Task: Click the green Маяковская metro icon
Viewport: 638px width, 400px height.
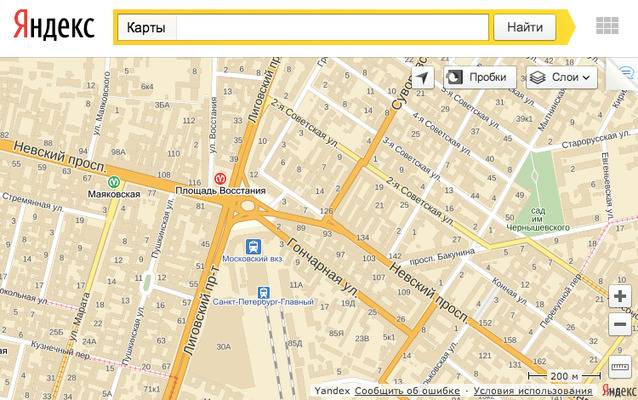Action: [115, 182]
